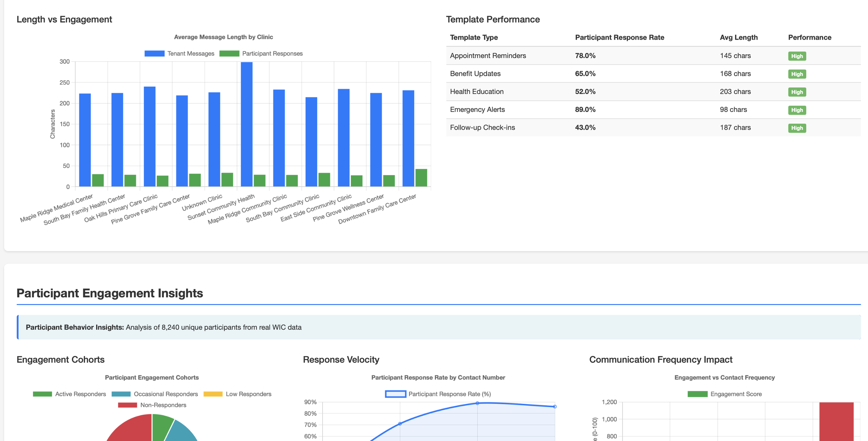Hide Active Responders in the cohorts legend
This screenshot has height=441, width=868.
point(69,394)
